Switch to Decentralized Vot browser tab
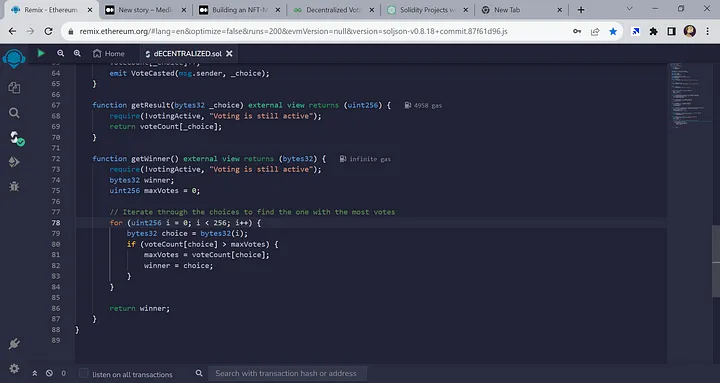The height and width of the screenshot is (383, 720). coord(333,10)
